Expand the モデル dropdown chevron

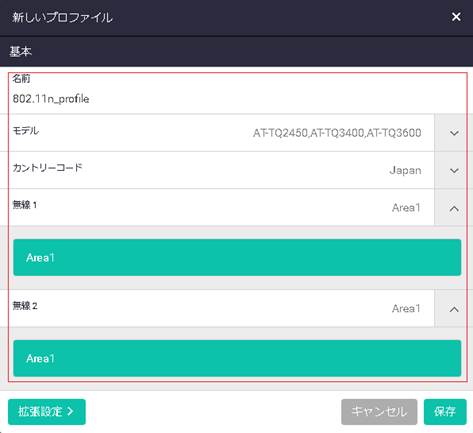[x=454, y=133]
